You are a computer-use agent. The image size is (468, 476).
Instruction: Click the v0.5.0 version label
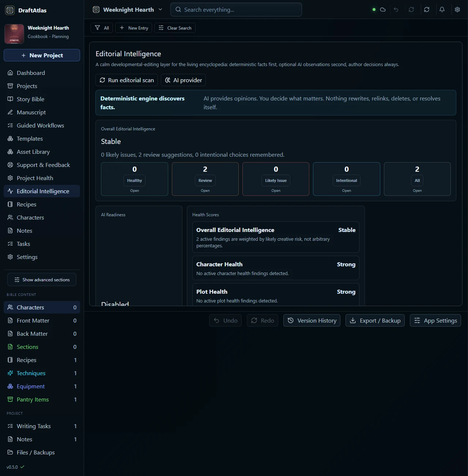12,467
